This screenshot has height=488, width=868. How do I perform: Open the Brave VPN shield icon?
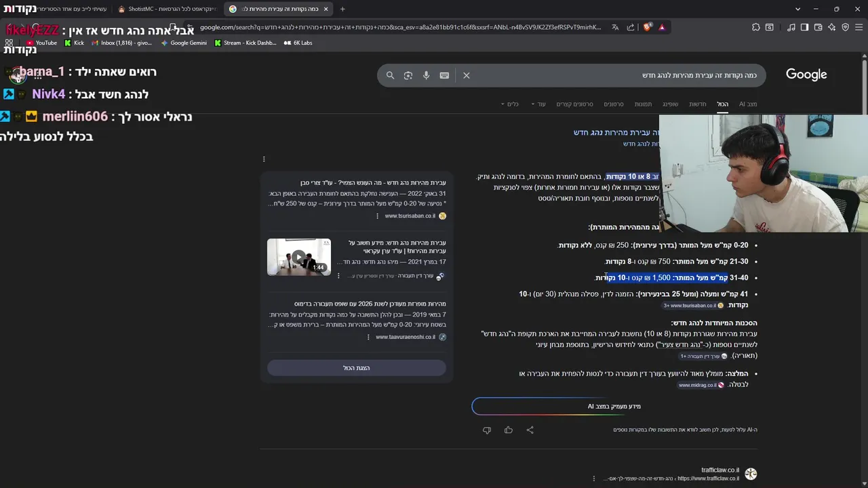(845, 27)
